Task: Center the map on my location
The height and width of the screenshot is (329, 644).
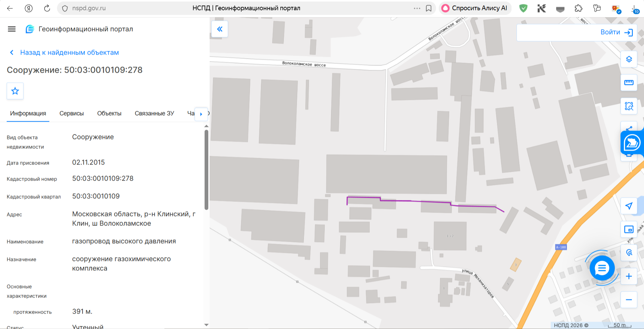Action: pyautogui.click(x=629, y=206)
